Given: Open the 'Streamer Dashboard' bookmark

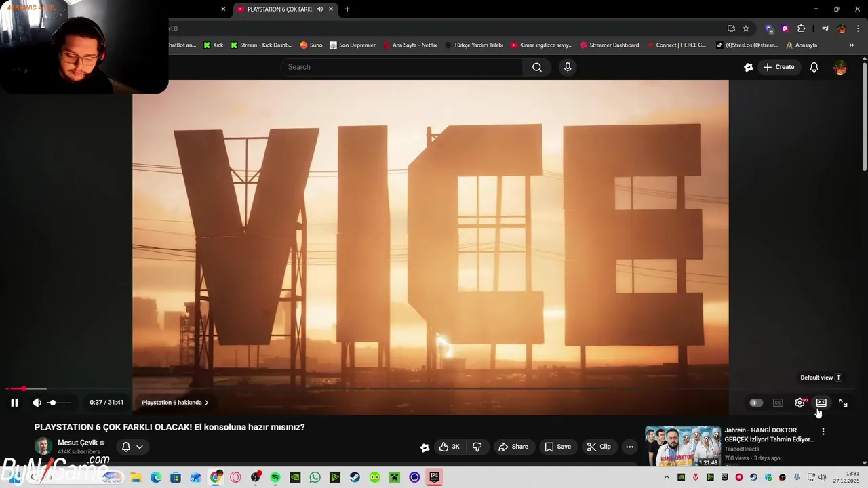Looking at the screenshot, I should 609,45.
